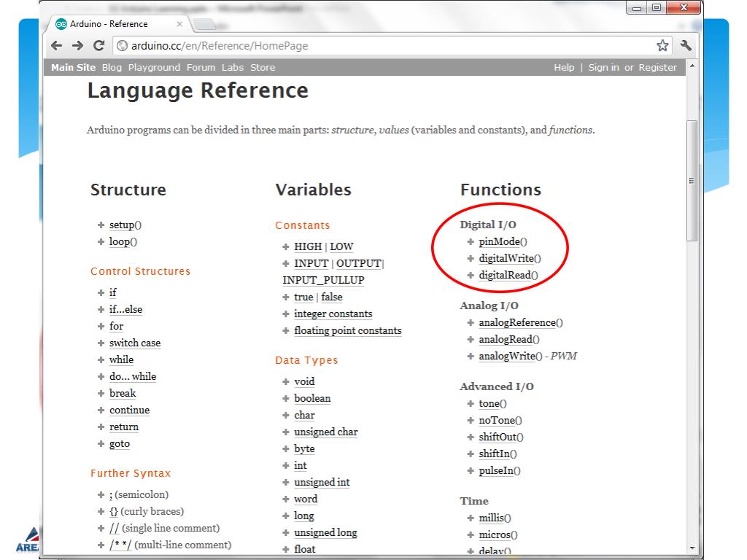This screenshot has width=747, height=560.
Task: Click the plus icon beside void
Action: (x=285, y=381)
